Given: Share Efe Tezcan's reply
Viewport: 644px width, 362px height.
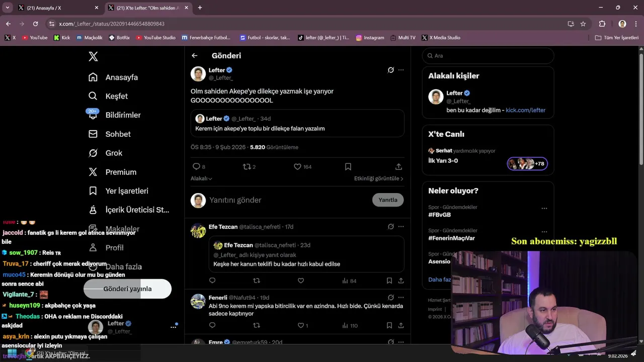Looking at the screenshot, I should pyautogui.click(x=401, y=281).
